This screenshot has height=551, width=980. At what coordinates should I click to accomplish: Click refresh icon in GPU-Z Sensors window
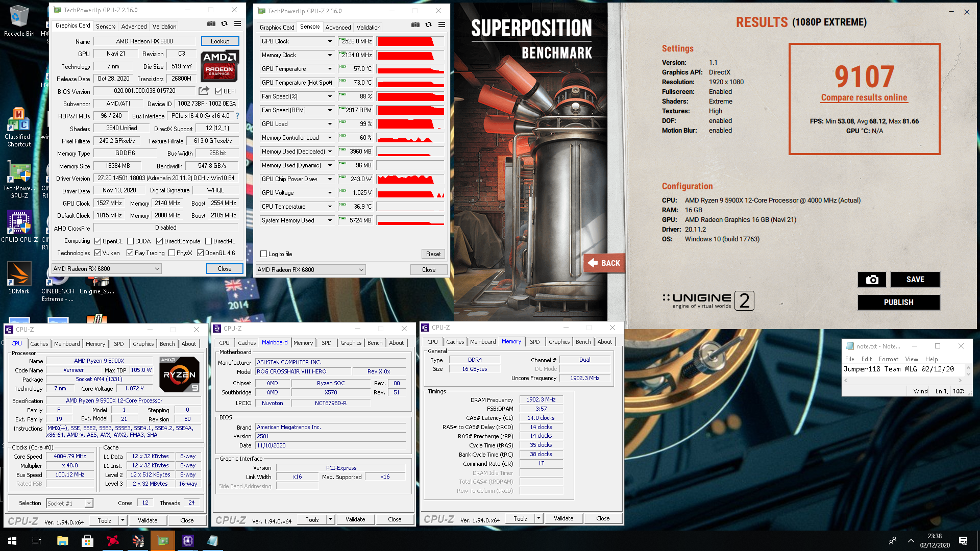(x=428, y=25)
